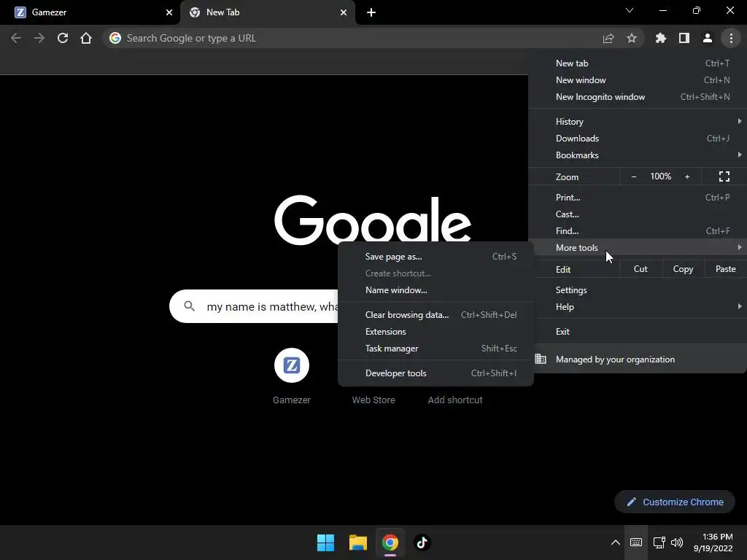Click the Windows Start button
Image resolution: width=747 pixels, height=560 pixels.
326,542
